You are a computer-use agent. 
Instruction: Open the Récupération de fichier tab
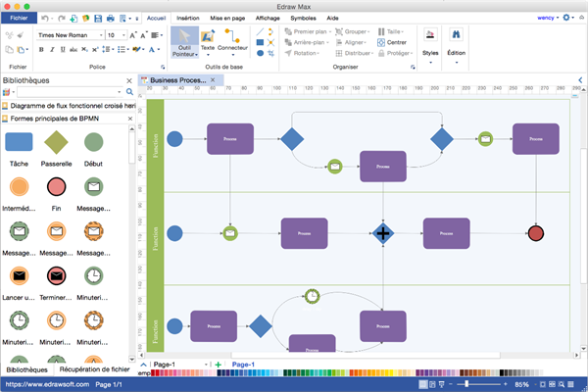coord(93,369)
